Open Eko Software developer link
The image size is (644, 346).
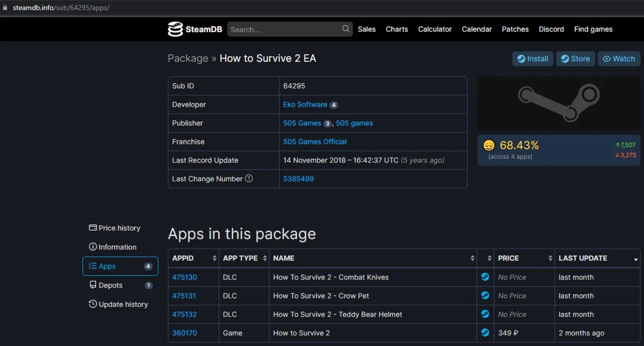(x=305, y=104)
